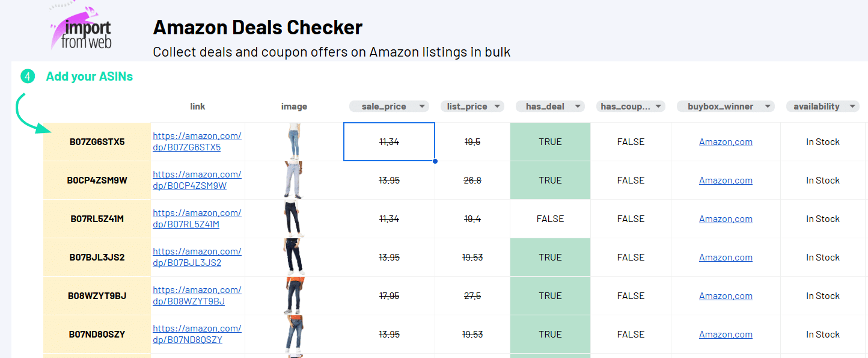The image size is (868, 358).
Task: Click the light blue jeans thumbnail for B07ZG6STX5
Action: (294, 142)
